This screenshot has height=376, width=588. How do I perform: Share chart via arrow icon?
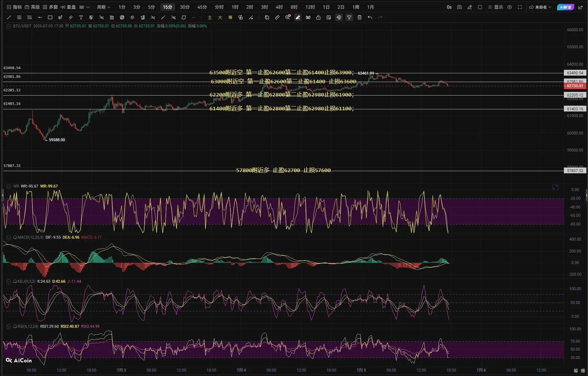click(x=581, y=7)
